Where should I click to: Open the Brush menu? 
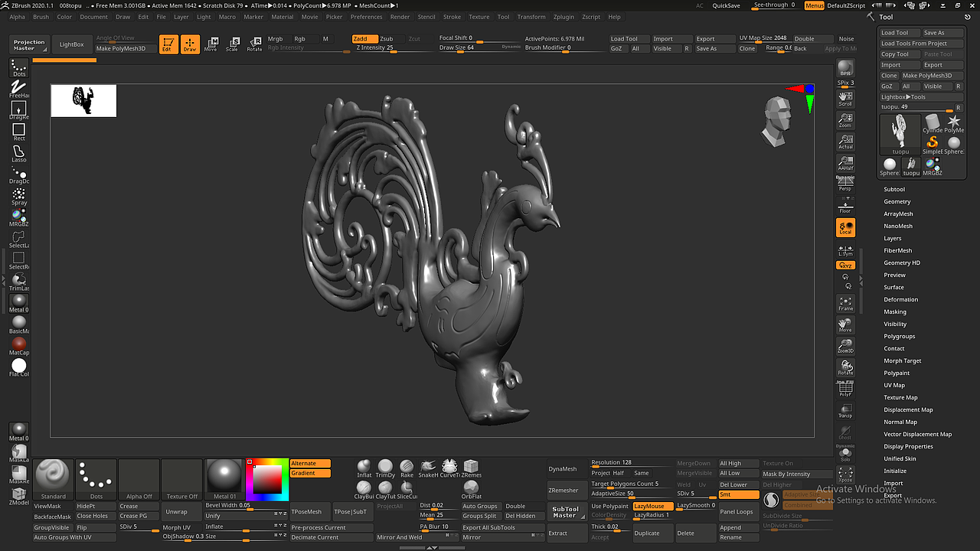tap(41, 17)
